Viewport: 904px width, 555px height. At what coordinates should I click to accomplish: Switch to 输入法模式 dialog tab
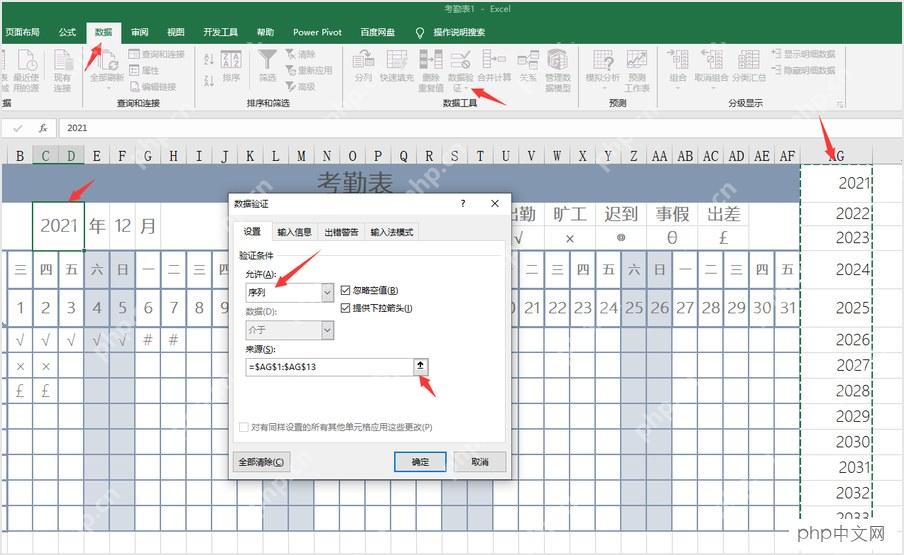[391, 232]
